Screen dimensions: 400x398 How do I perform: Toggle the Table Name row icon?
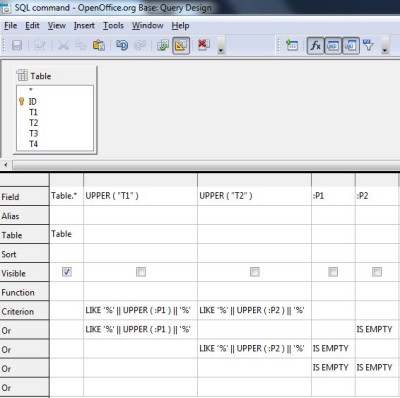click(x=333, y=46)
